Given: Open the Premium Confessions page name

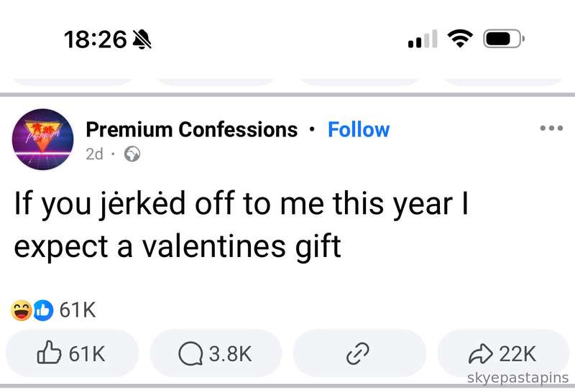Looking at the screenshot, I should point(191,130).
